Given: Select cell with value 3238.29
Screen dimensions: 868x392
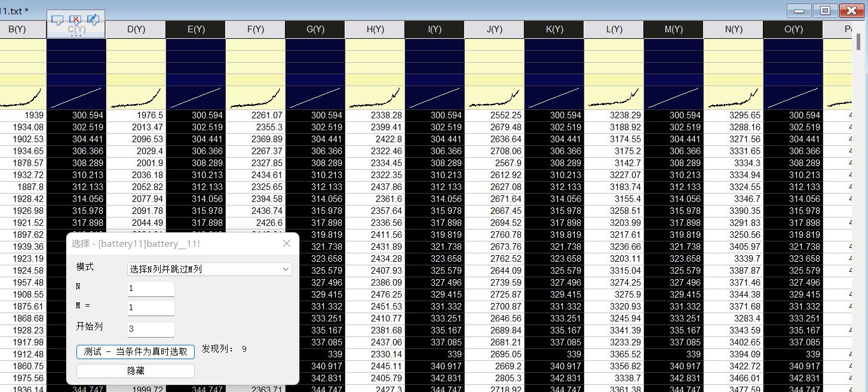Looking at the screenshot, I should (x=614, y=115).
